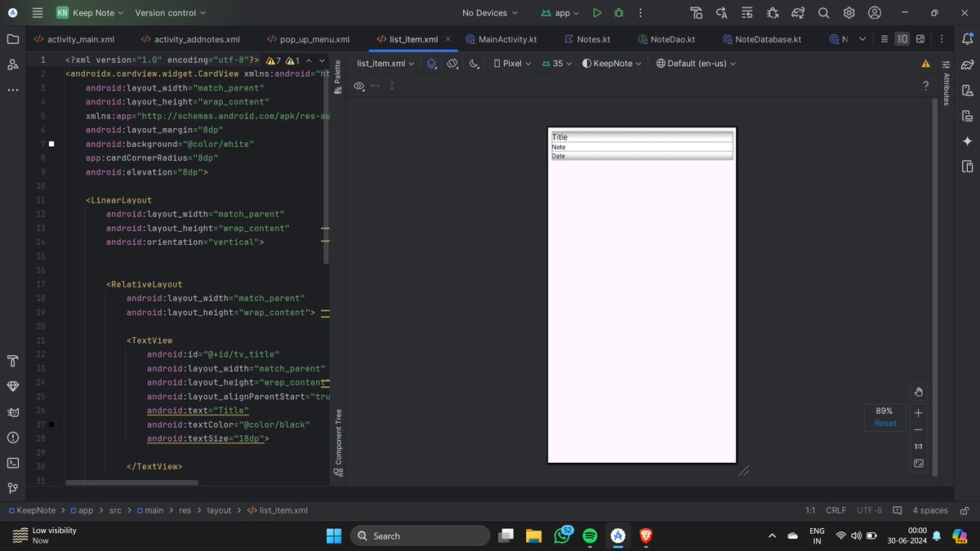Open more run actions (vertical dots)

[639, 12]
